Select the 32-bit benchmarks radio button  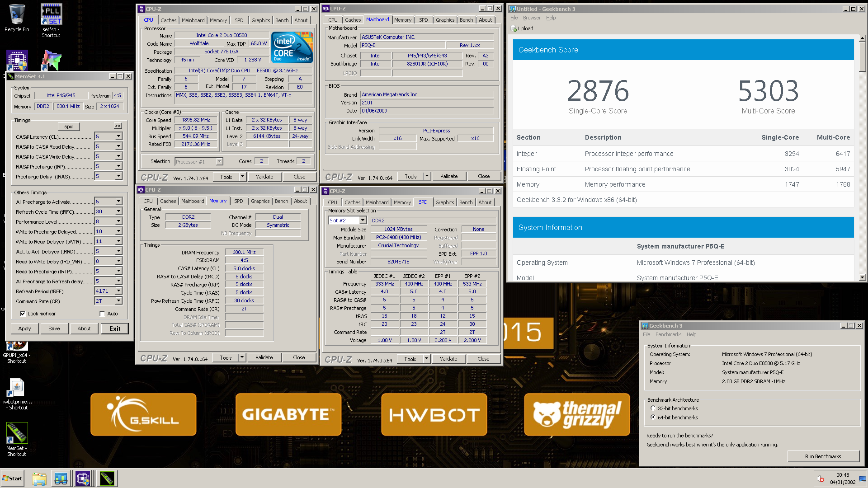(x=653, y=408)
